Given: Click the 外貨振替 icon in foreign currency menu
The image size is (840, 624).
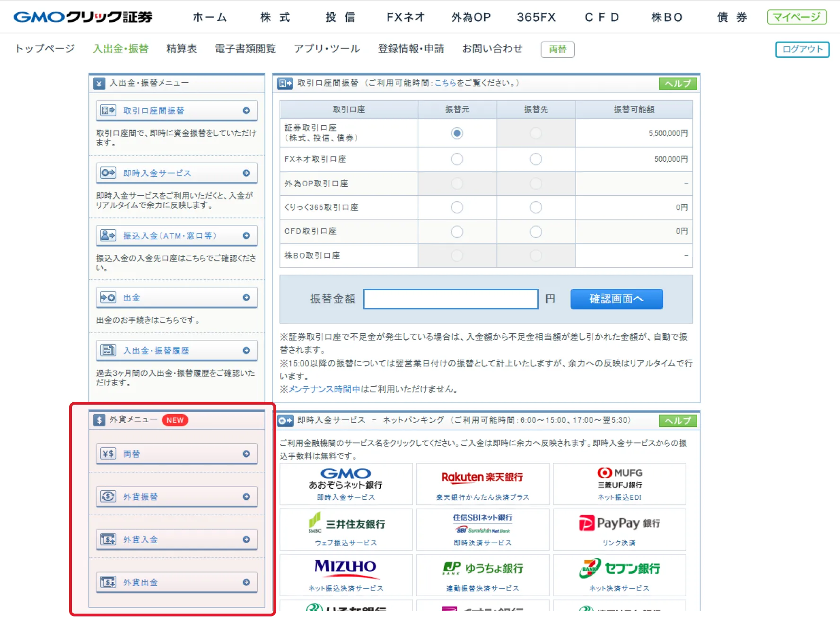Looking at the screenshot, I should [108, 496].
